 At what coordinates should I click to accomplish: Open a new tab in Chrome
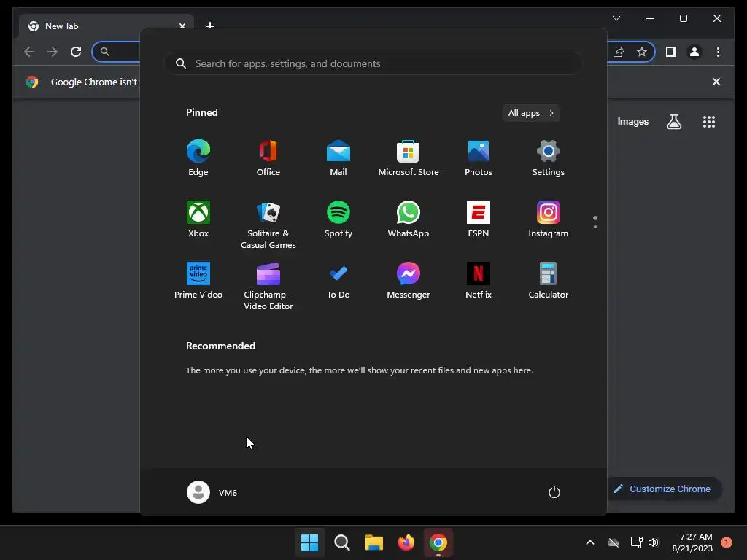click(x=209, y=26)
